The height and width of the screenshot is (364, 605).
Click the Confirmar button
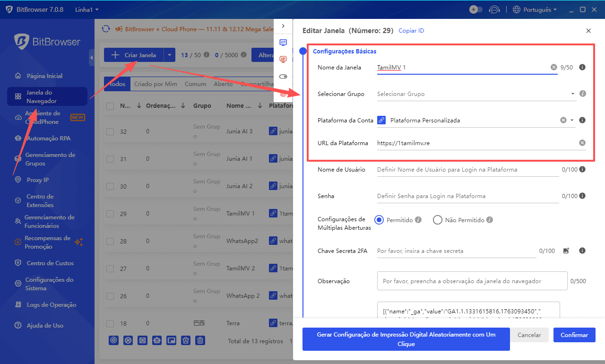click(x=574, y=335)
